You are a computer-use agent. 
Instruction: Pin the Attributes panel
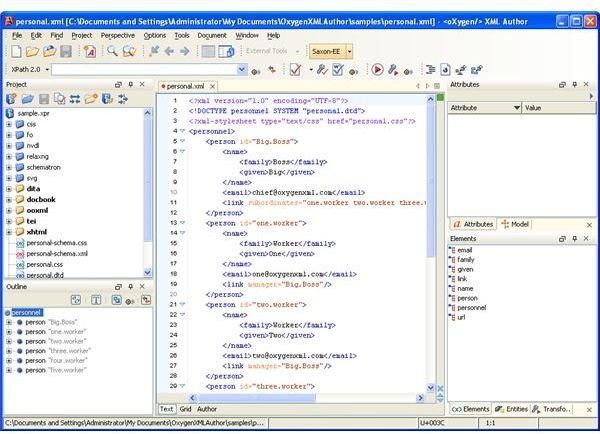(574, 84)
